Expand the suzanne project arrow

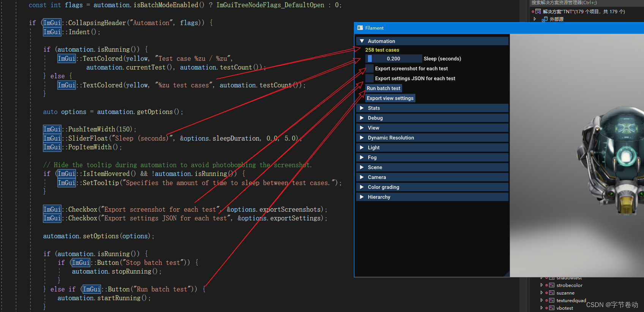[541, 293]
